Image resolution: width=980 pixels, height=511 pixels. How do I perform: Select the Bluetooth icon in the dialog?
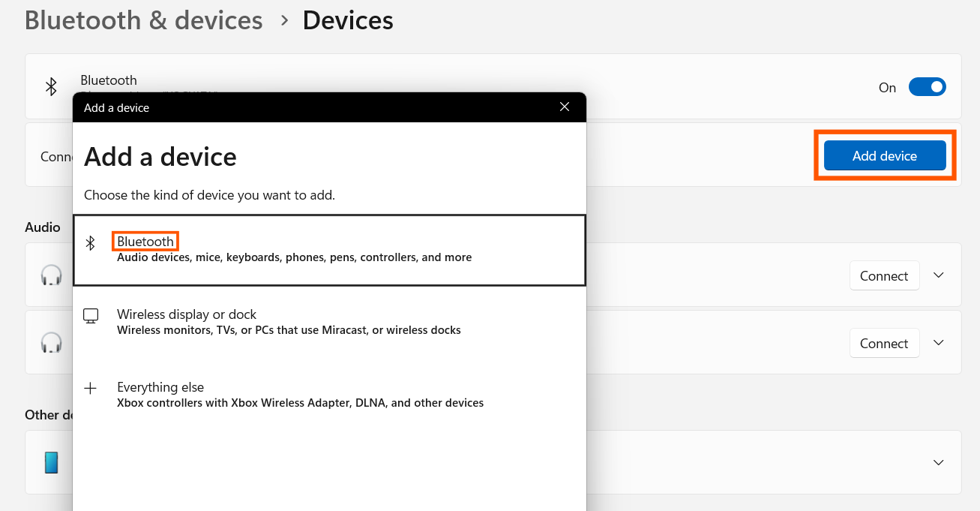click(91, 242)
